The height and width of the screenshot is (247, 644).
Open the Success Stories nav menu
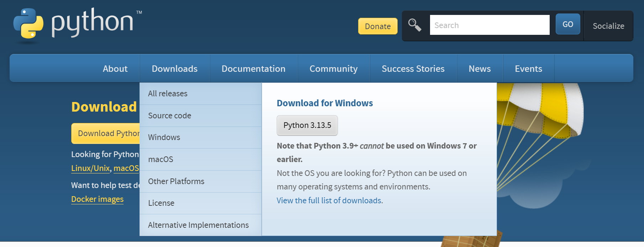[x=413, y=69]
